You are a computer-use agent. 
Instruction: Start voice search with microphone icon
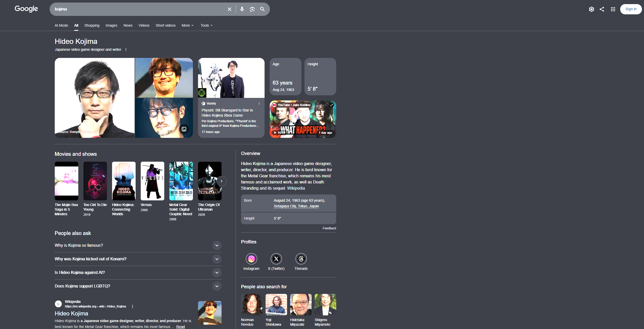pos(242,9)
